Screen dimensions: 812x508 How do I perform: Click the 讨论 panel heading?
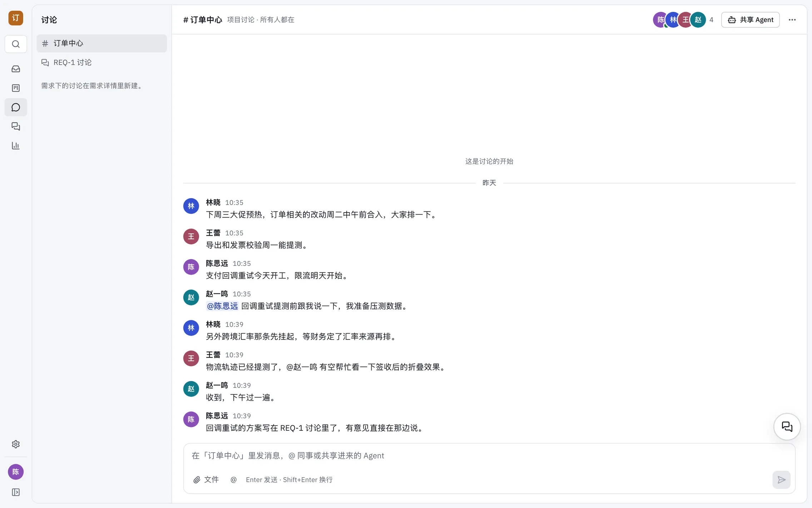tap(49, 20)
